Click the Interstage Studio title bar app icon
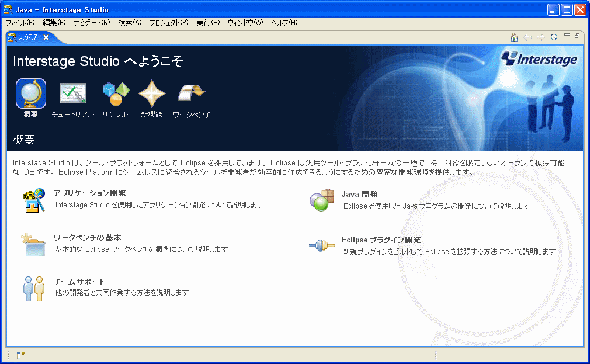Screen dimensions: 590x364 coord(8,9)
